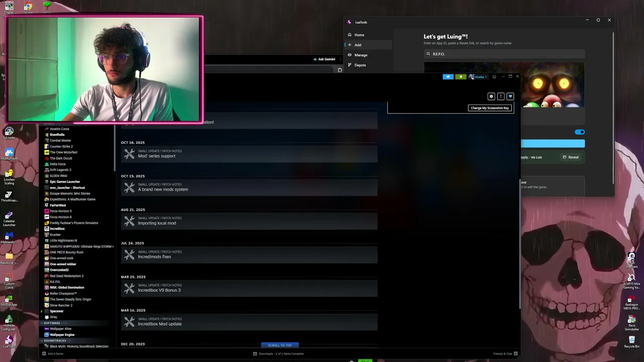
Task: Select Brawlhalla in Steam library
Action: (x=57, y=135)
